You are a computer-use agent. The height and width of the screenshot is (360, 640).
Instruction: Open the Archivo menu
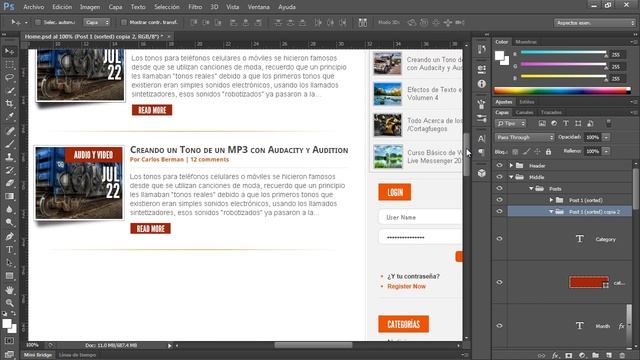[x=33, y=7]
